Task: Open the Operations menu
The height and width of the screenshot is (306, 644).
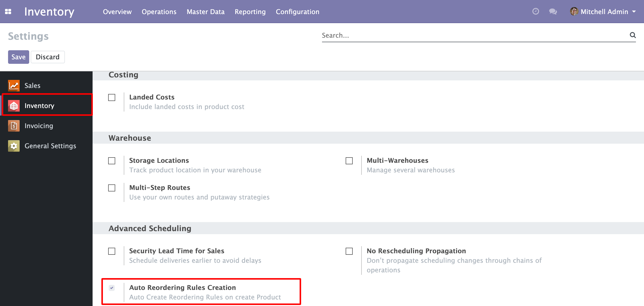Action: (x=159, y=12)
